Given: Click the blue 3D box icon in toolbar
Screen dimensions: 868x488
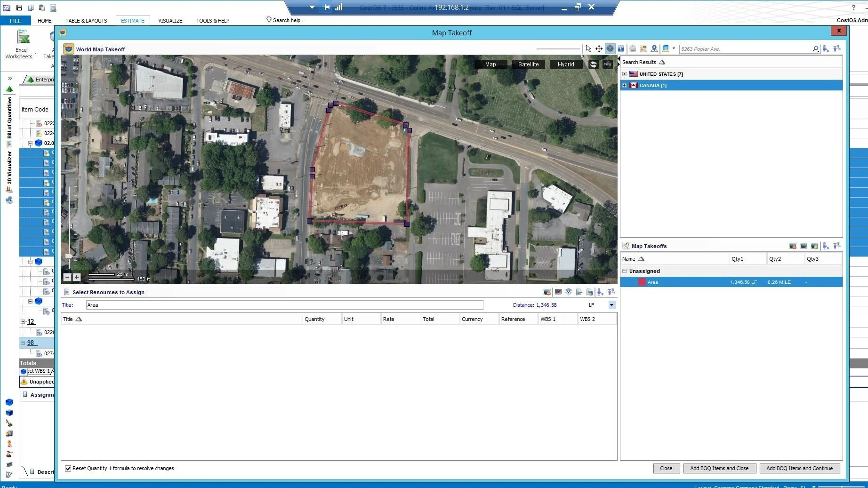Looking at the screenshot, I should 666,48.
